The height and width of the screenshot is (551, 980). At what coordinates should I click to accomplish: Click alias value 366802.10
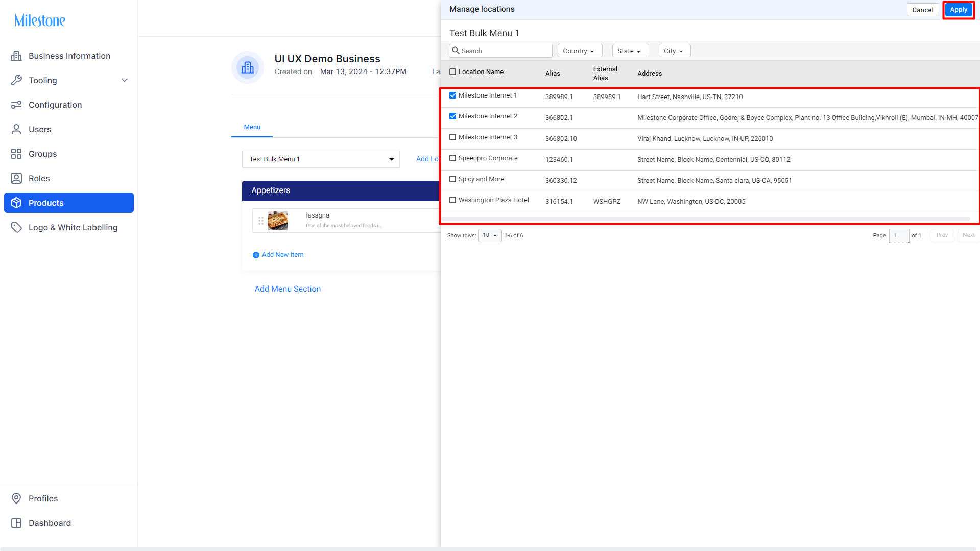[x=561, y=139]
